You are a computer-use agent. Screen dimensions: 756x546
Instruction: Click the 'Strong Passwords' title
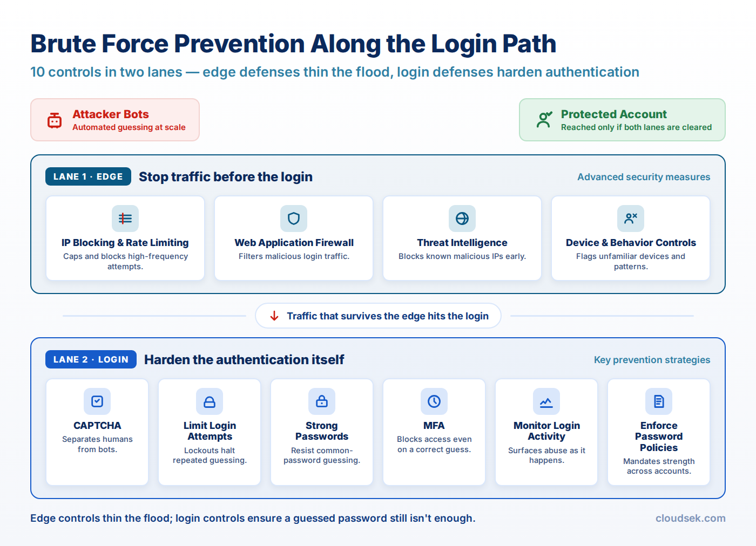(x=322, y=431)
